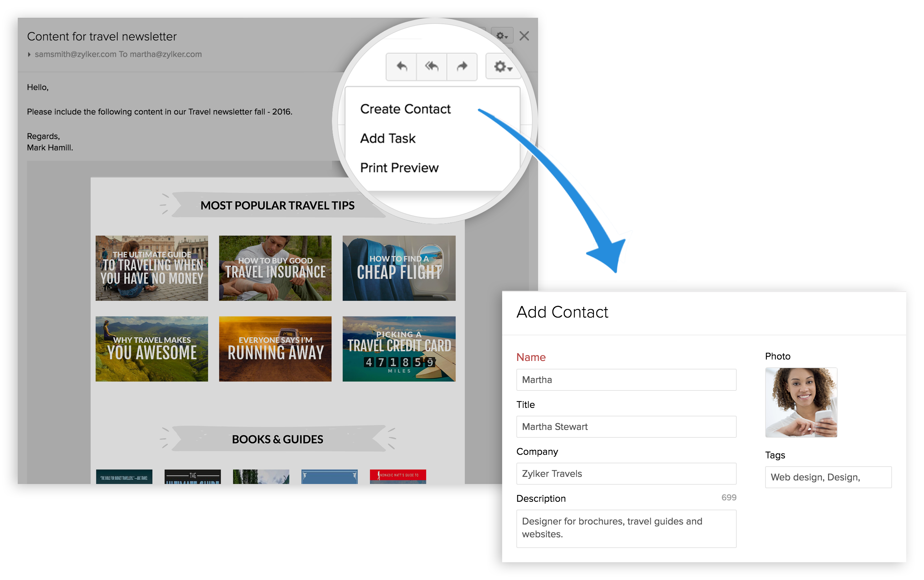
Task: Open the Travel Credit Card article tile
Action: [399, 349]
